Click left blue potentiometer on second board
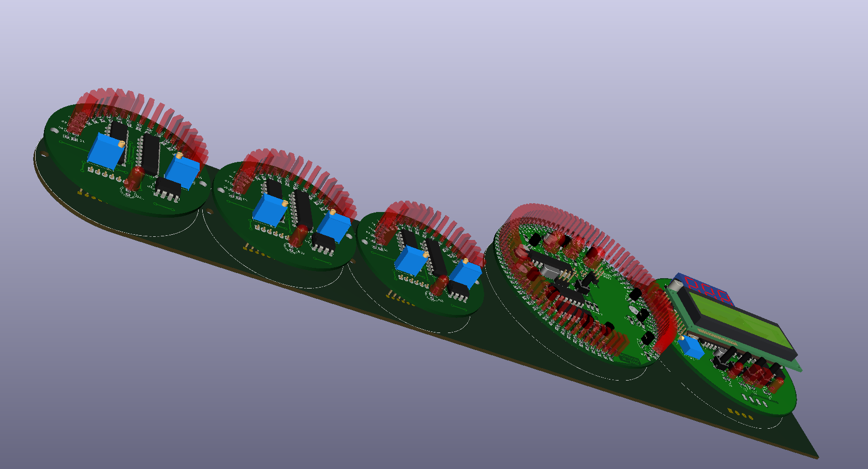The height and width of the screenshot is (469, 868). tap(269, 209)
